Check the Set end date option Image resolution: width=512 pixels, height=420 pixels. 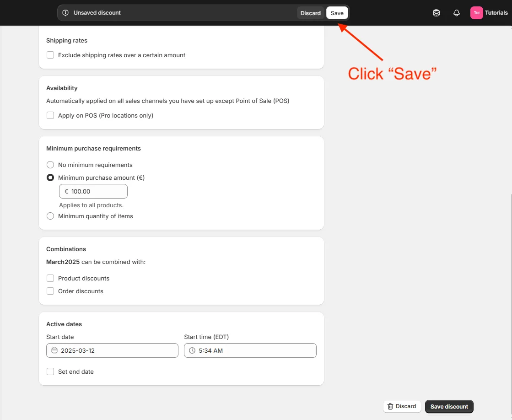(50, 371)
